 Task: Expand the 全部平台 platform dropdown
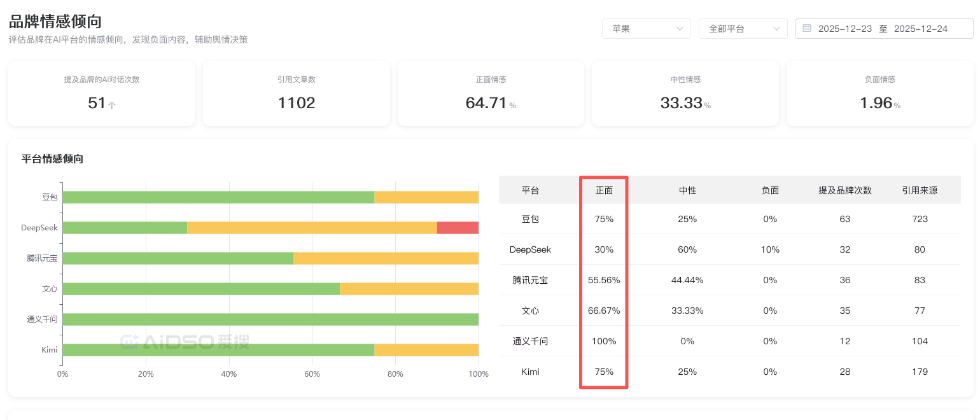click(x=743, y=29)
